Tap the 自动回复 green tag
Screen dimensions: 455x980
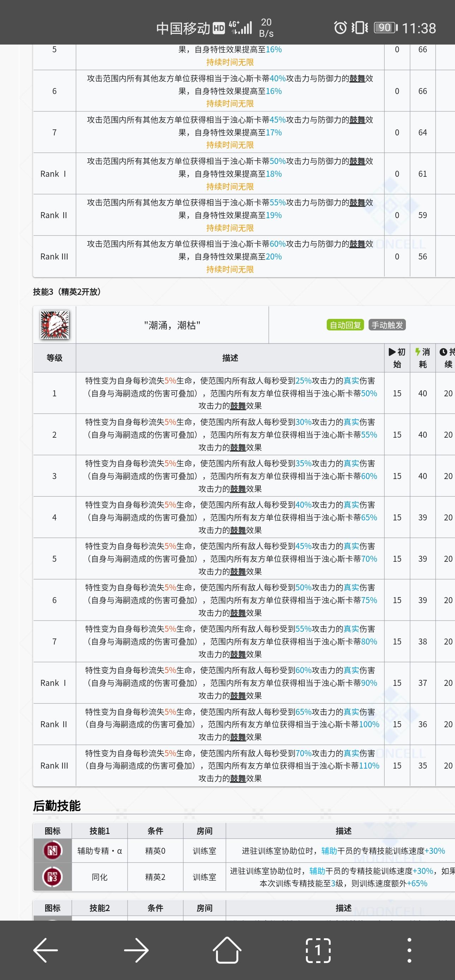click(345, 325)
